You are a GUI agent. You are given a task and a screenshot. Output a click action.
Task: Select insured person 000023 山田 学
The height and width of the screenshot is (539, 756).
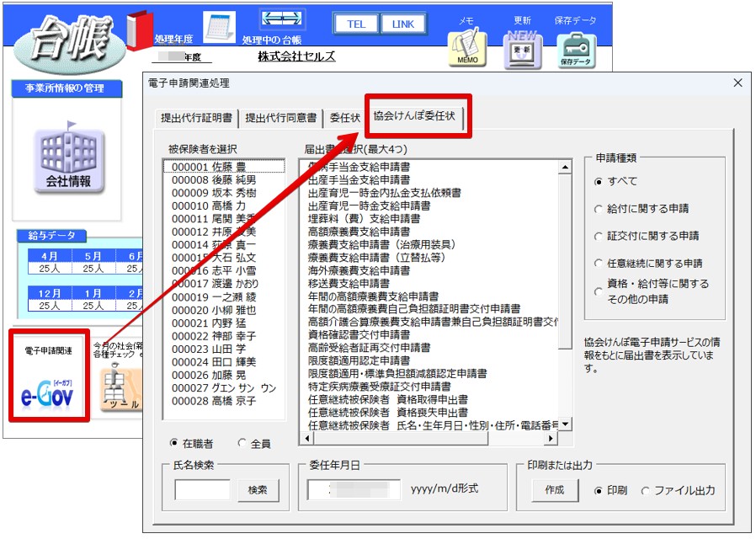point(224,349)
